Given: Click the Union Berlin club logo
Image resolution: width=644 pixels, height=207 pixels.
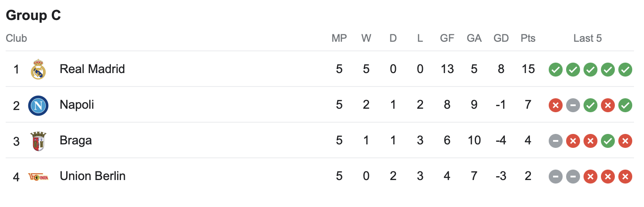Looking at the screenshot, I should pyautogui.click(x=38, y=177).
